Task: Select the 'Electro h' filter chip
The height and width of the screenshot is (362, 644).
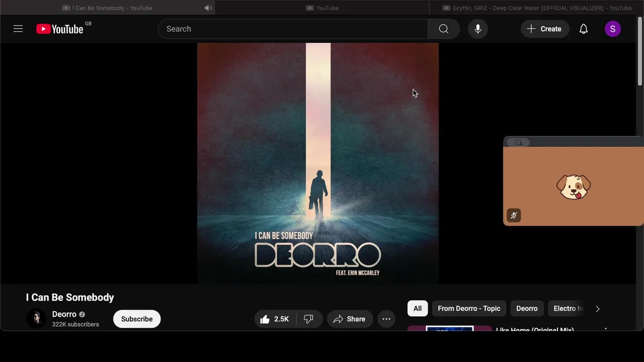Action: (568, 308)
